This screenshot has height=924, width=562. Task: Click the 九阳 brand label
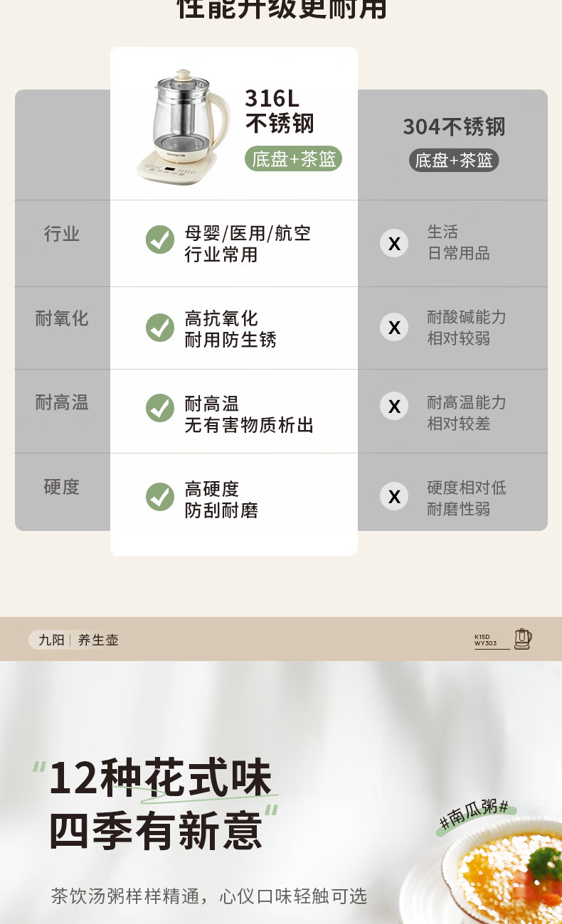51,640
